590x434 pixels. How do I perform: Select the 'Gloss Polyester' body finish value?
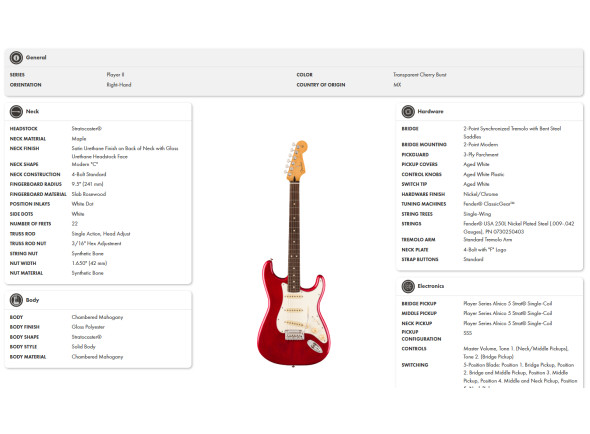(x=88, y=327)
